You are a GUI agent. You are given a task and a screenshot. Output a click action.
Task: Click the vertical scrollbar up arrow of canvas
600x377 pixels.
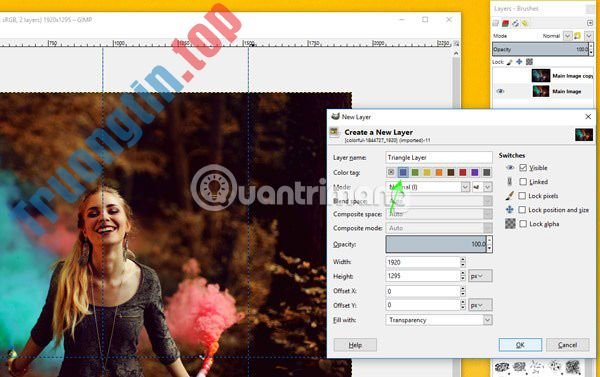pyautogui.click(x=456, y=54)
